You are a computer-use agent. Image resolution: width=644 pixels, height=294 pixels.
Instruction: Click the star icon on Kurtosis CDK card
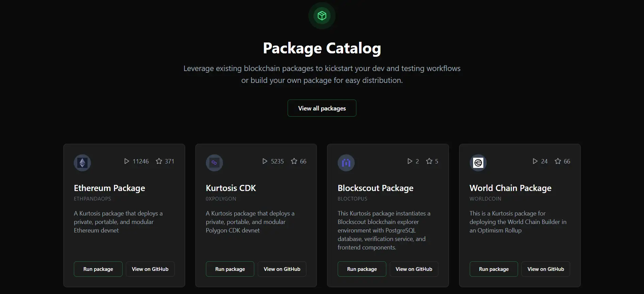click(x=294, y=161)
